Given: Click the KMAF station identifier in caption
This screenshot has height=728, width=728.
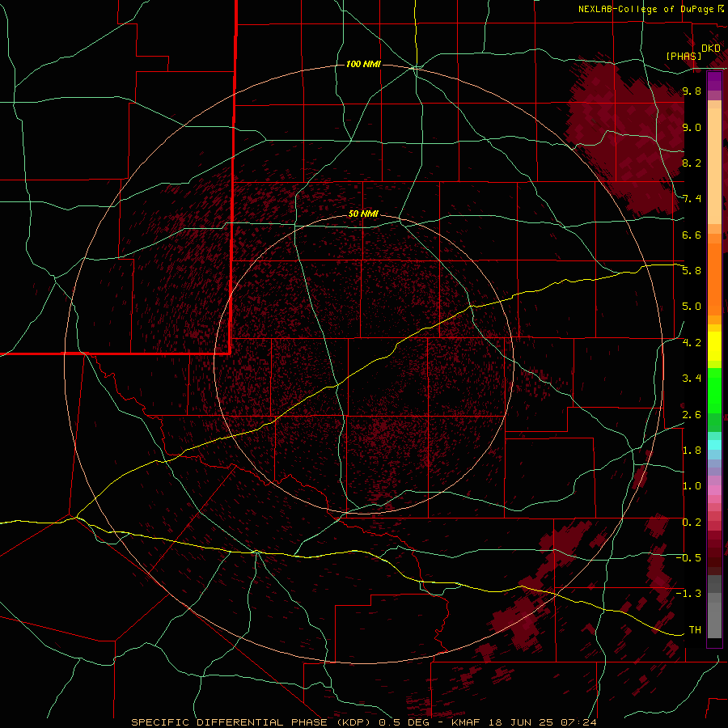Looking at the screenshot, I should click(x=466, y=722).
